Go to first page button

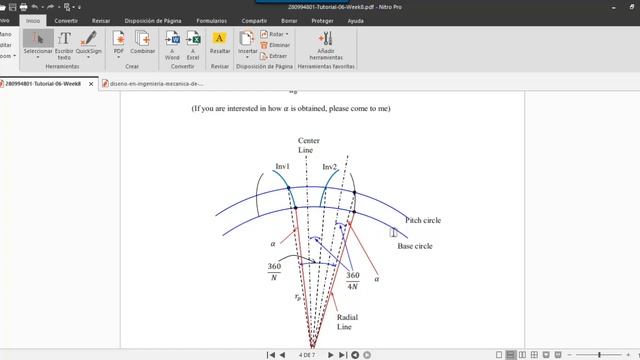click(x=271, y=355)
